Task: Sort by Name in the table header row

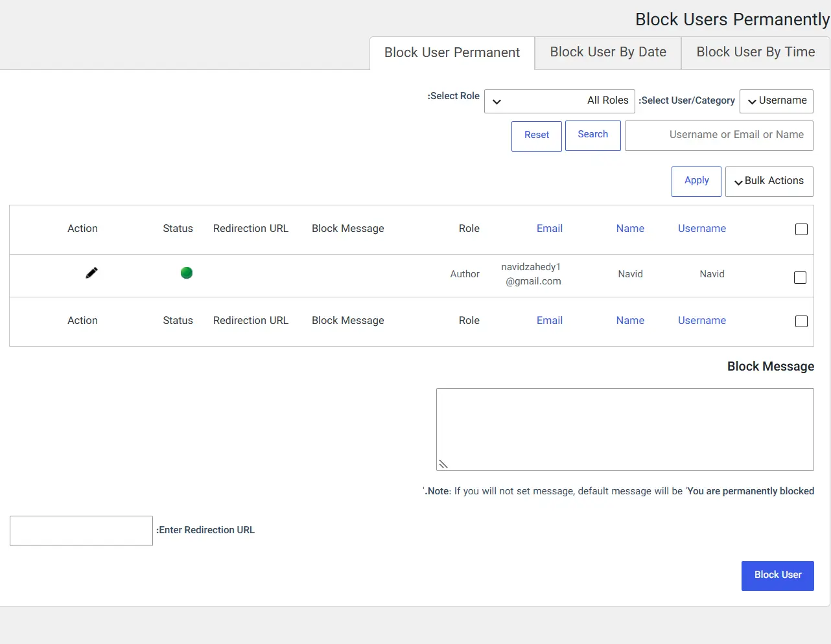Action: click(630, 229)
